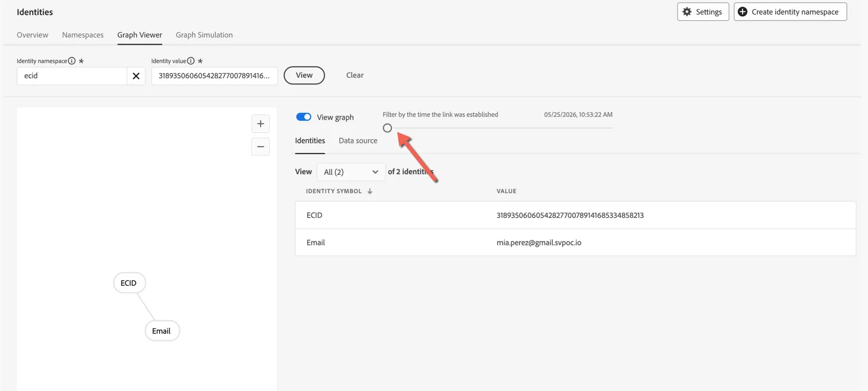Image resolution: width=868 pixels, height=391 pixels.
Task: Zoom in on the graph with plus button
Action: point(261,124)
